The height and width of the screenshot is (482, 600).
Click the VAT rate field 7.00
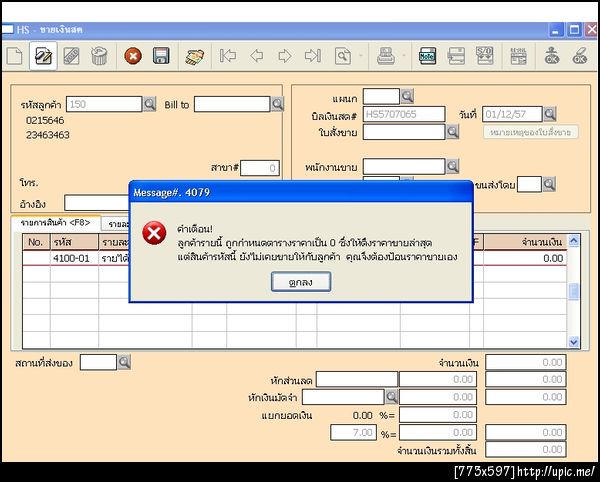[353, 433]
